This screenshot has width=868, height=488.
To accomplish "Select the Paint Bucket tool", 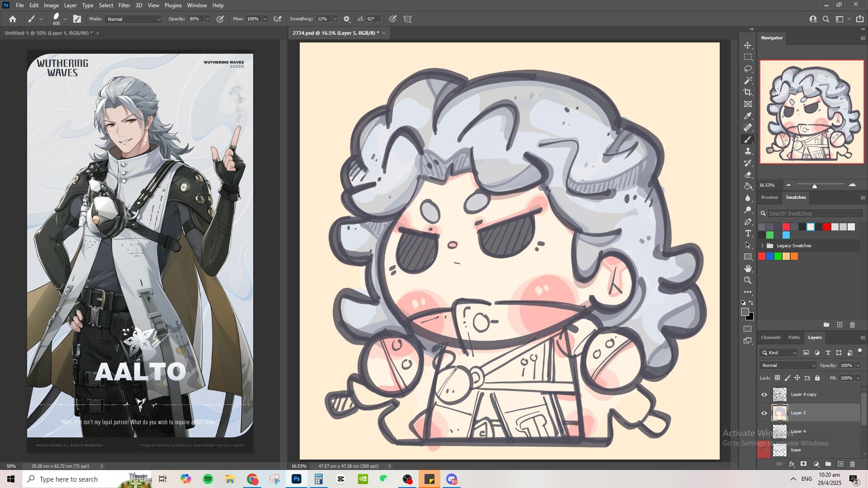I will tap(748, 187).
